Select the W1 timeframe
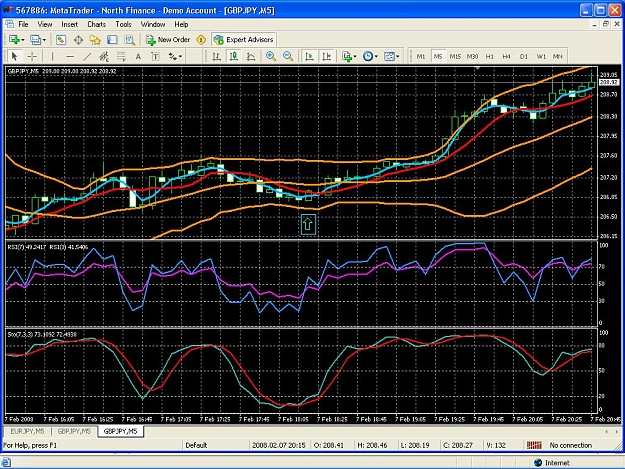 click(541, 57)
